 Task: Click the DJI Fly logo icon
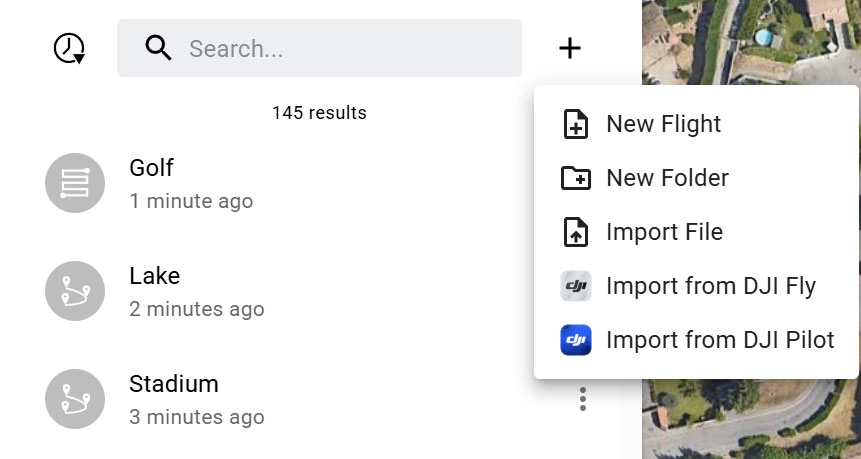coord(576,286)
